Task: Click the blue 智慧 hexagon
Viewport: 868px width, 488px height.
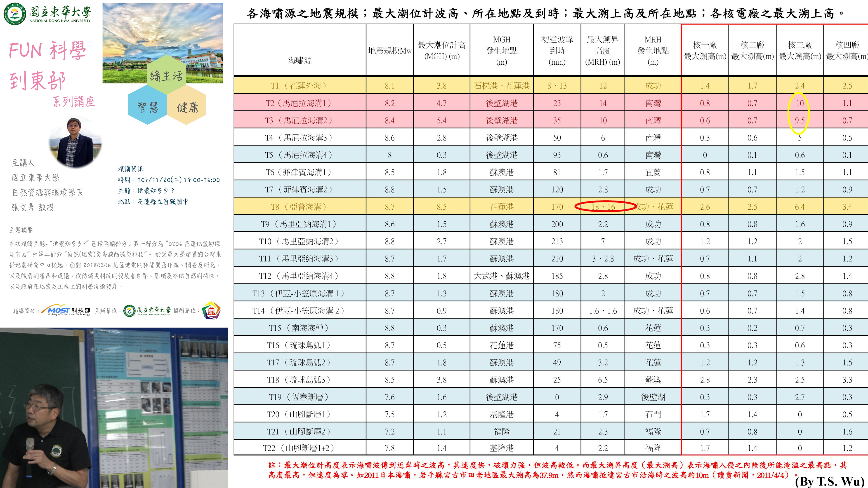Action: pos(147,106)
